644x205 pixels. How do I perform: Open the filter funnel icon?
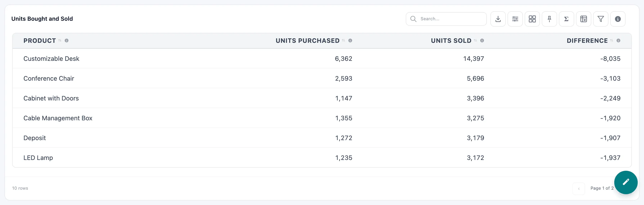(x=601, y=19)
